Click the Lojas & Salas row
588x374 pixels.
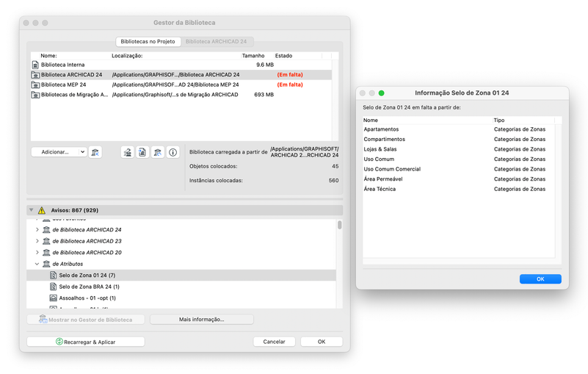pyautogui.click(x=459, y=149)
